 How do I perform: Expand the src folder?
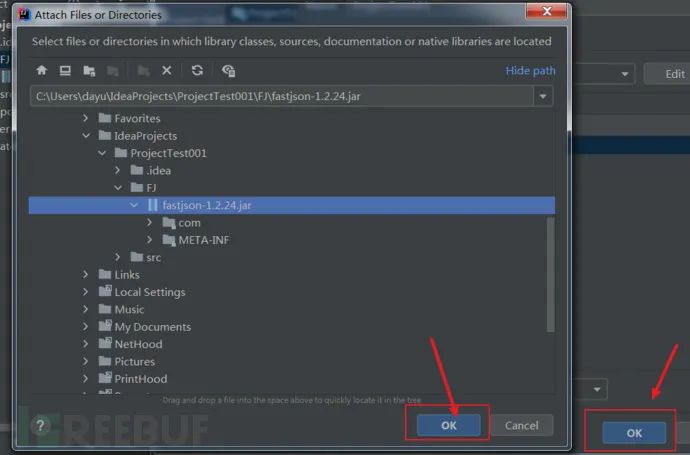click(x=117, y=257)
